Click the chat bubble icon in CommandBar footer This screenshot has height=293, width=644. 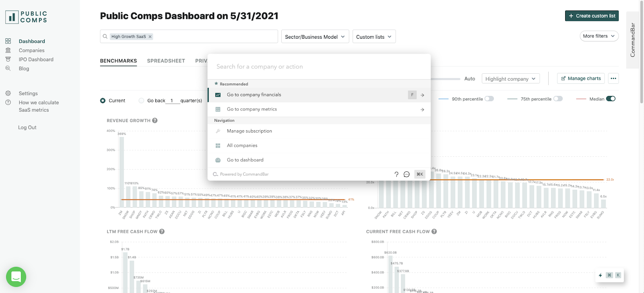pyautogui.click(x=407, y=174)
